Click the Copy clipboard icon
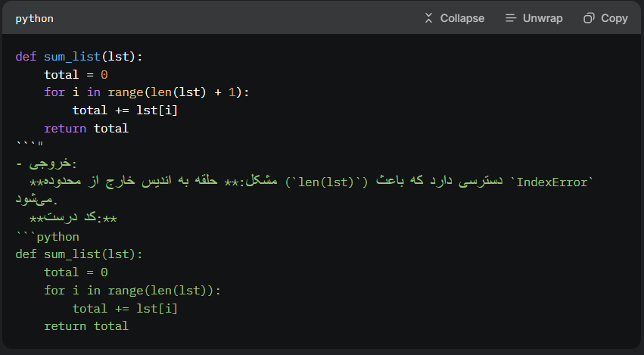 coord(589,18)
